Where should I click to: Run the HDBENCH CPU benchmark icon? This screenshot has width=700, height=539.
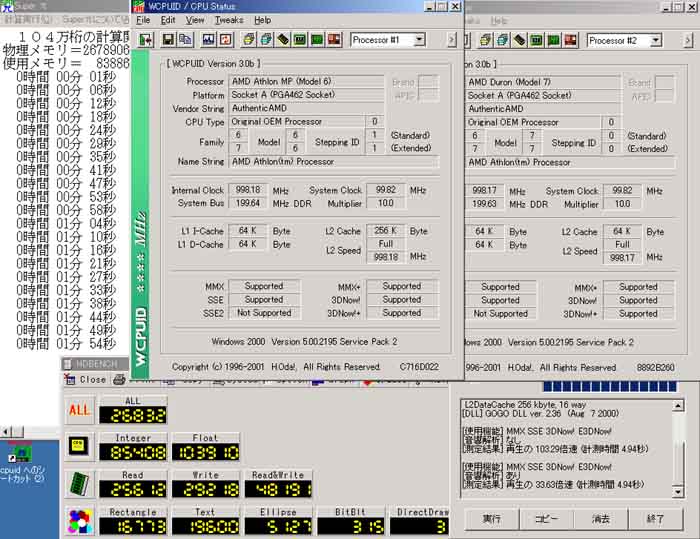click(x=79, y=446)
